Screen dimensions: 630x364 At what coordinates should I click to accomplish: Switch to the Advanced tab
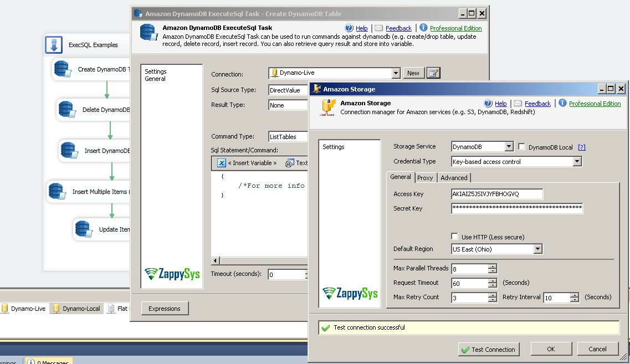tap(454, 178)
